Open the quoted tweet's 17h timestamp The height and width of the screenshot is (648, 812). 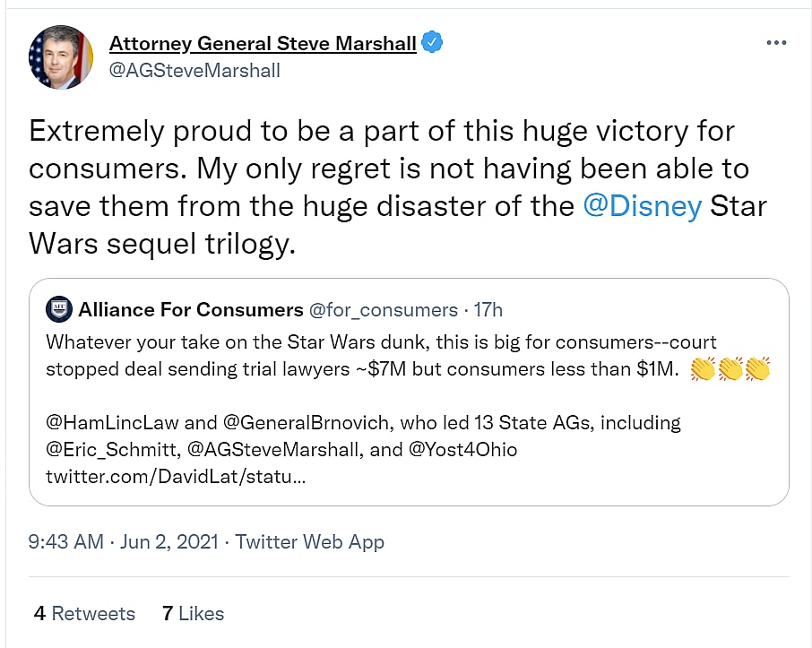pos(488,310)
